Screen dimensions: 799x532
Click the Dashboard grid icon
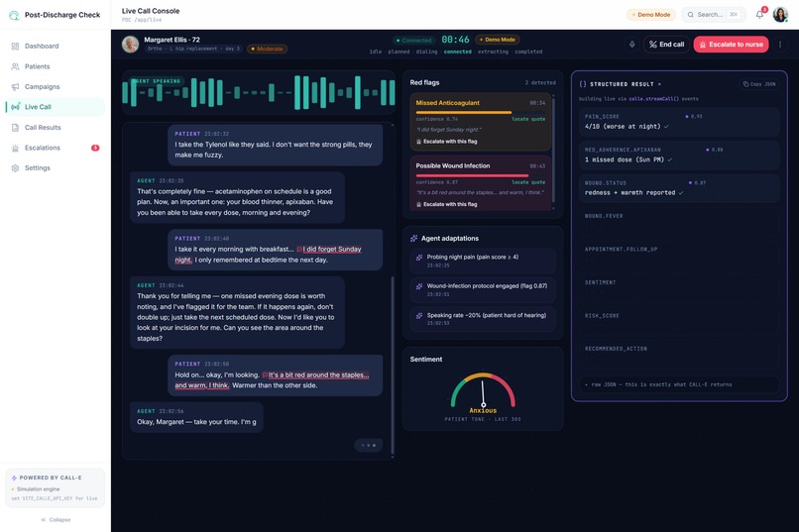pos(15,47)
